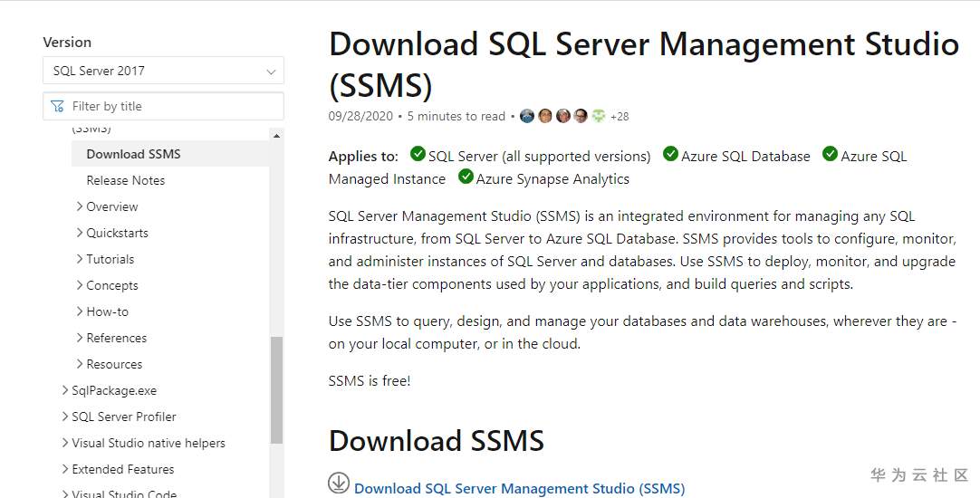Open the Release Notes page
The width and height of the screenshot is (980, 498).
[126, 180]
